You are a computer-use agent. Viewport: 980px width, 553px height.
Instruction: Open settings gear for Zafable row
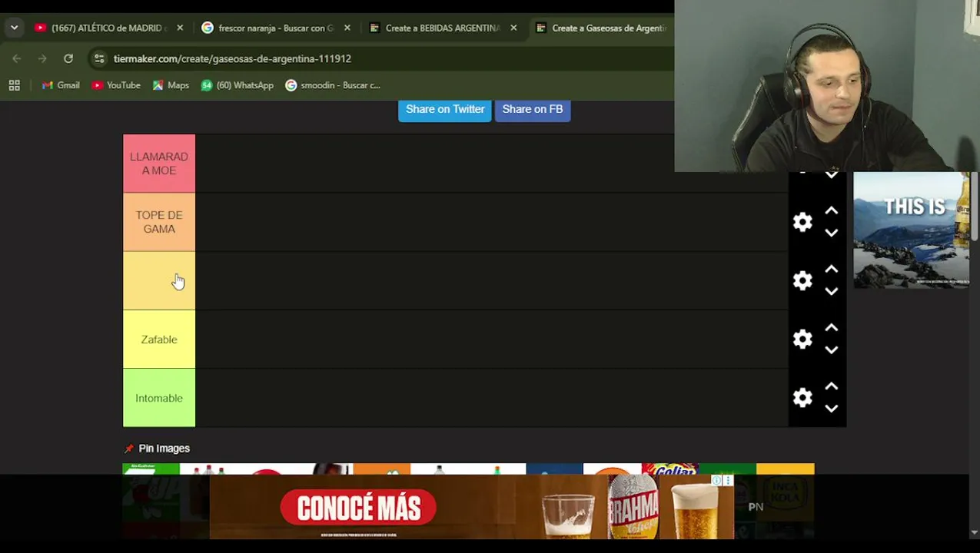click(802, 339)
